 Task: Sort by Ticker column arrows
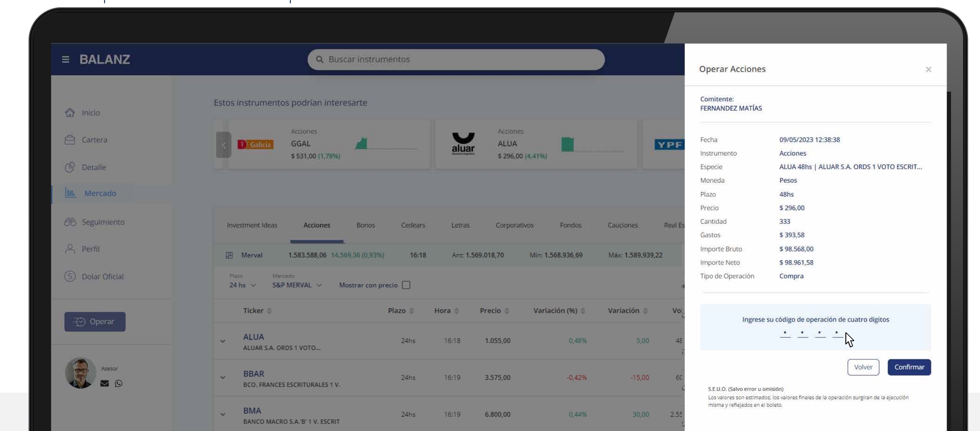coord(269,311)
